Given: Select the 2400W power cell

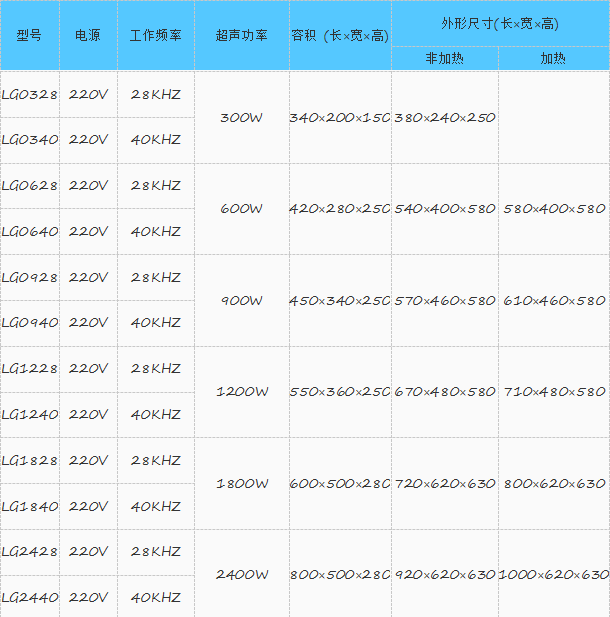Looking at the screenshot, I should click(241, 575).
